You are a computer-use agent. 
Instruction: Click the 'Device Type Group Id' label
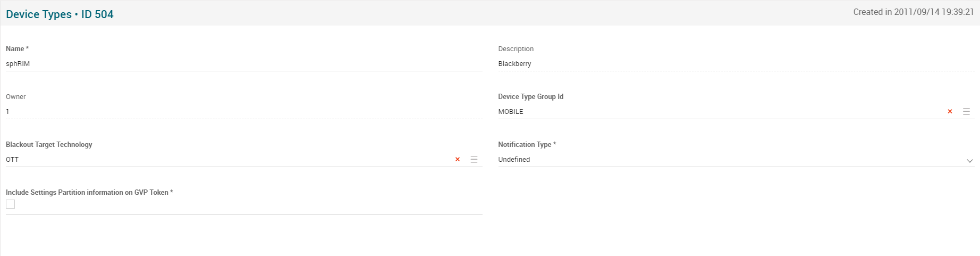(x=530, y=97)
